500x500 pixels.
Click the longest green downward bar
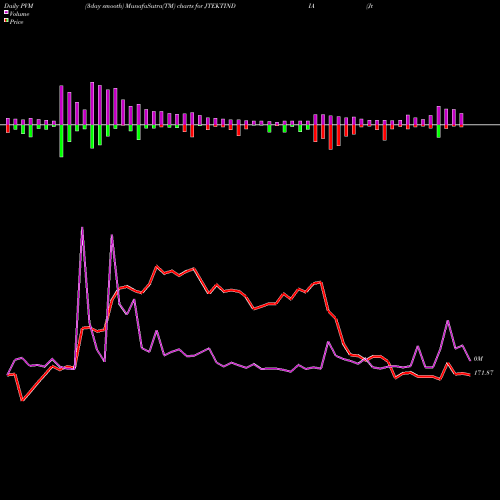pyautogui.click(x=61, y=141)
